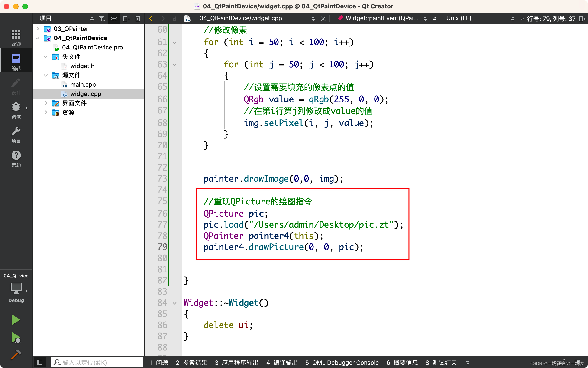588x368 pixels.
Task: Toggle the right sidebar visibility
Action: 577,362
